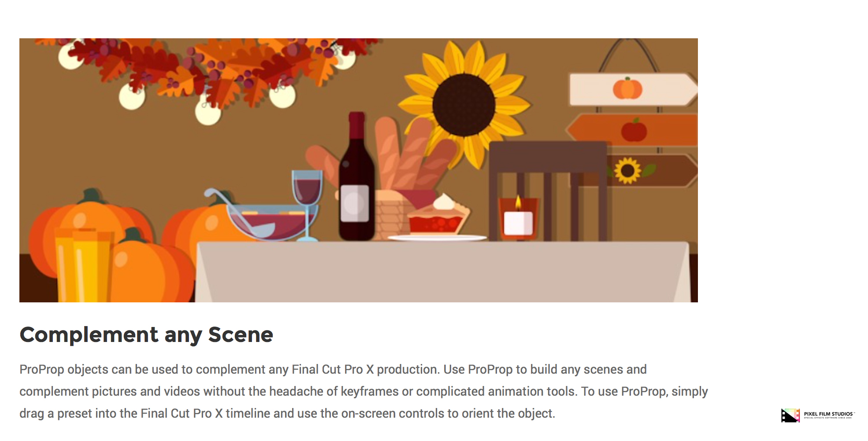Click the slice of pie on plate
The width and height of the screenshot is (868, 441).
click(x=438, y=217)
